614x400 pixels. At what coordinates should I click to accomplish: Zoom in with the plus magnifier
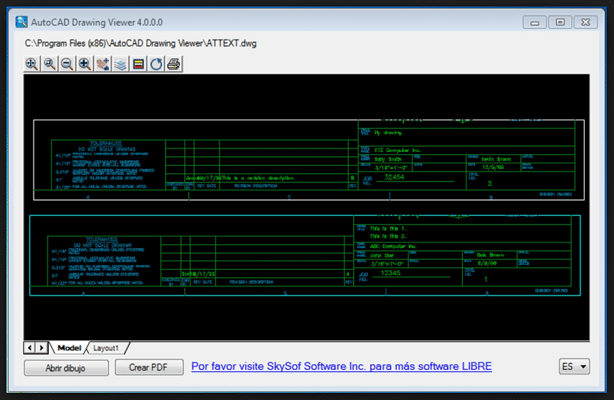[x=85, y=64]
